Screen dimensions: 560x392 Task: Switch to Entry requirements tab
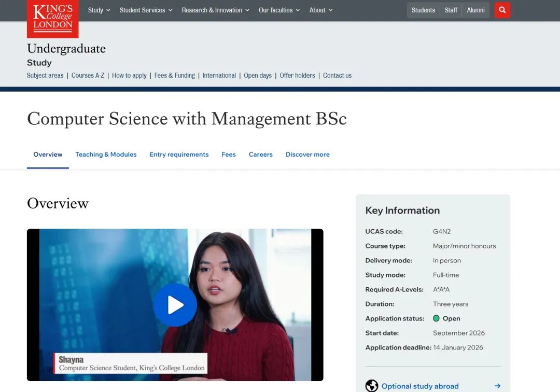click(179, 155)
